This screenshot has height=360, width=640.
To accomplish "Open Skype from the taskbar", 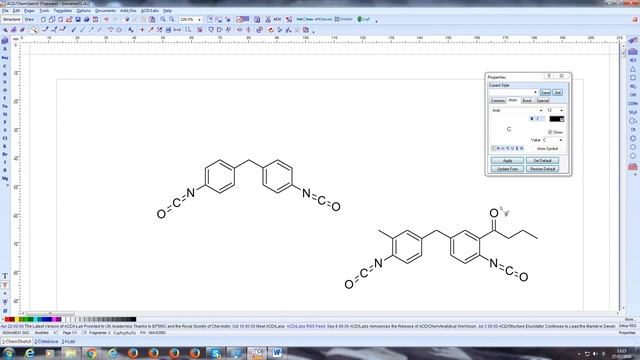I will (x=215, y=353).
